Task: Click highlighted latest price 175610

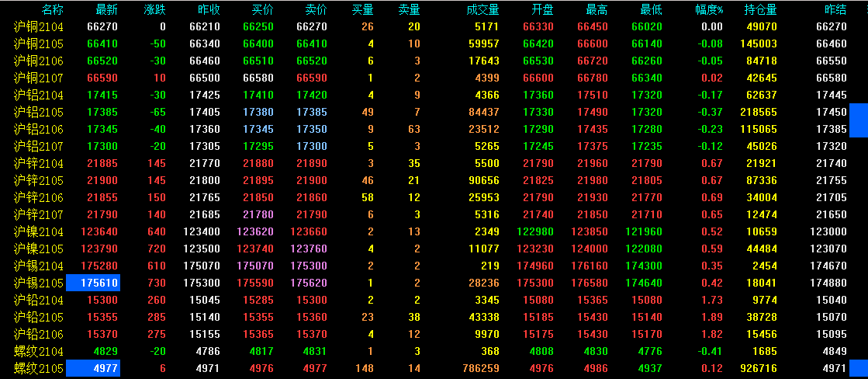Action: point(93,283)
